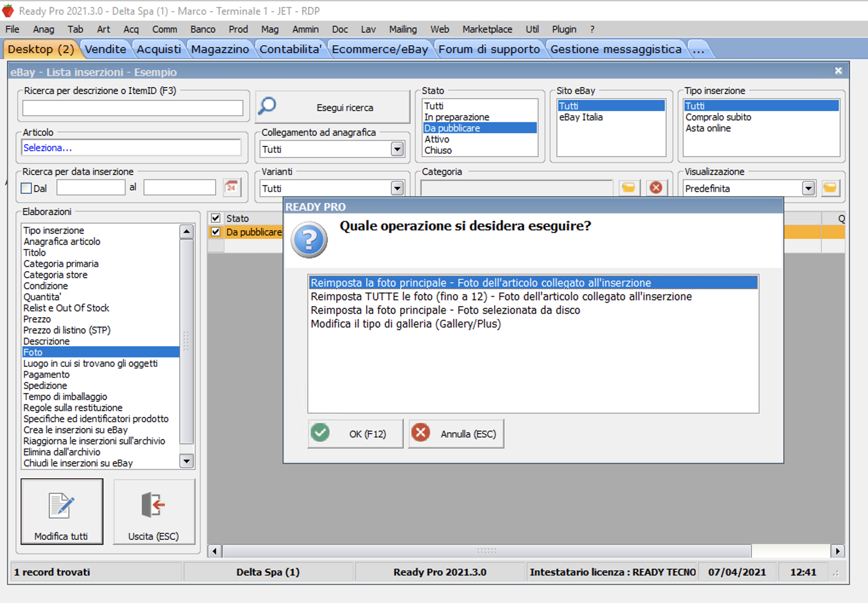Uncheck the Da pubblicare row checkbox
This screenshot has height=603, width=868.
(216, 232)
